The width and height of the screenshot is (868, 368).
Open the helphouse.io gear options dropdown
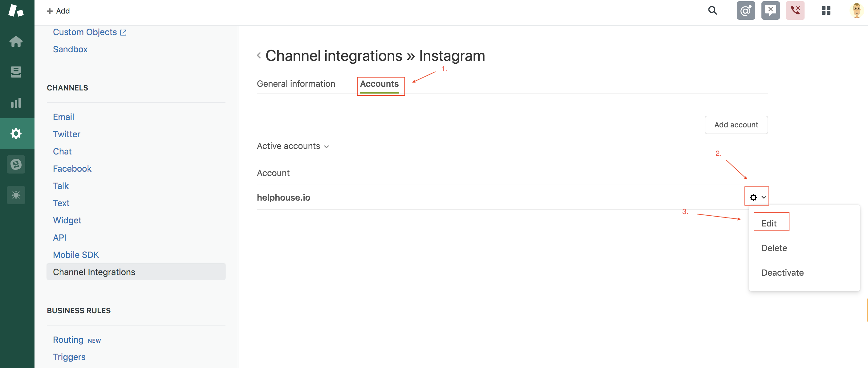click(757, 197)
